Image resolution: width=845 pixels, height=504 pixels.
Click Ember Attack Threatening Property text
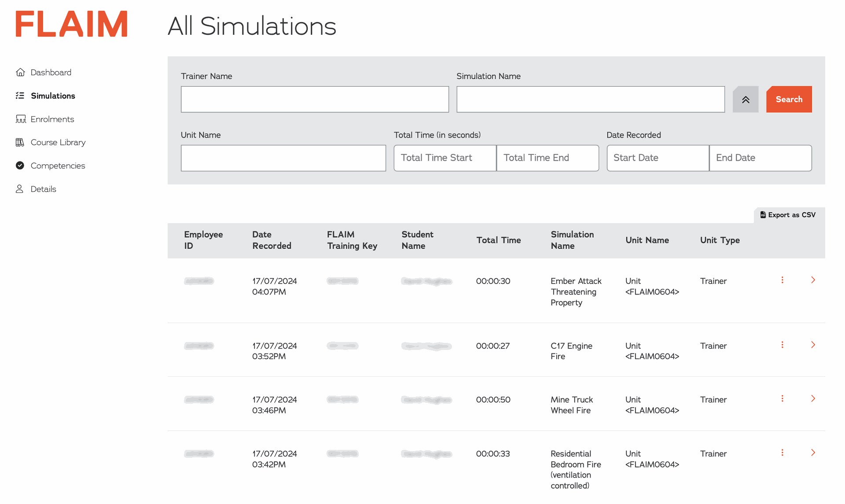(x=576, y=292)
